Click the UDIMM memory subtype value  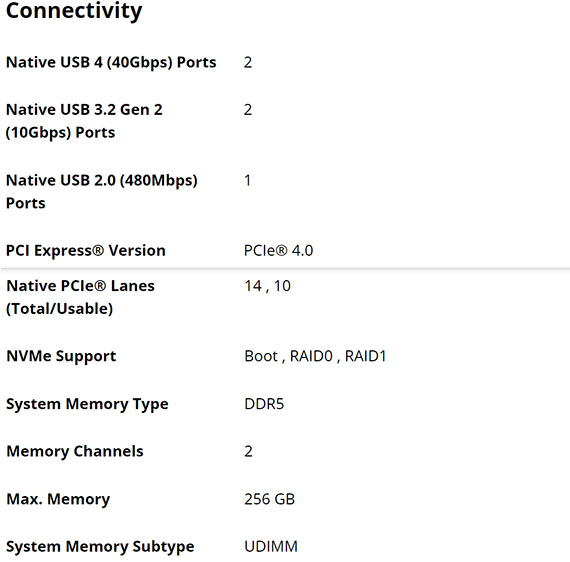click(271, 547)
